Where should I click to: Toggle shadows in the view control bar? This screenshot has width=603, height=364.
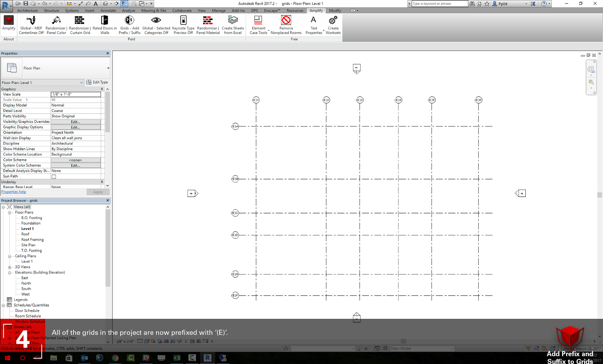[160, 341]
